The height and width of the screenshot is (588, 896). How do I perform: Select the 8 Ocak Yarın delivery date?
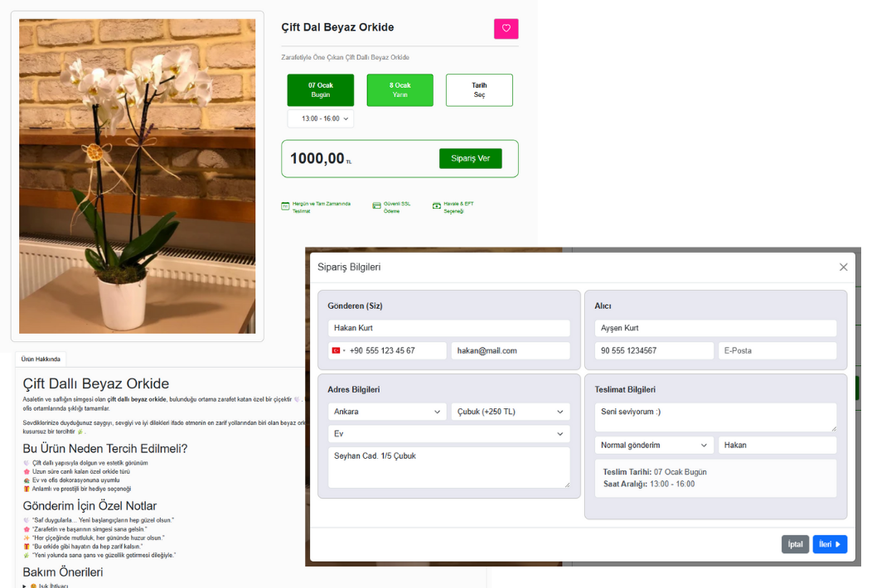point(400,90)
